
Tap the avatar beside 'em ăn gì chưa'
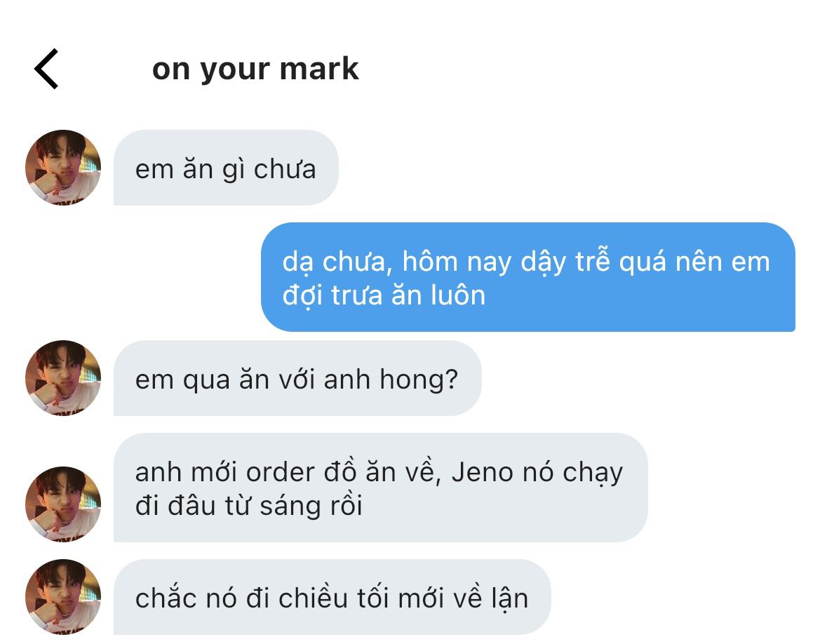(63, 168)
